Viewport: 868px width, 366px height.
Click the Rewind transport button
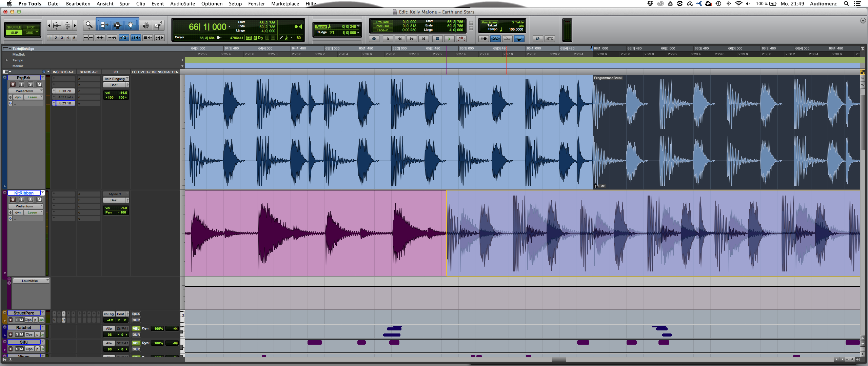coord(400,39)
